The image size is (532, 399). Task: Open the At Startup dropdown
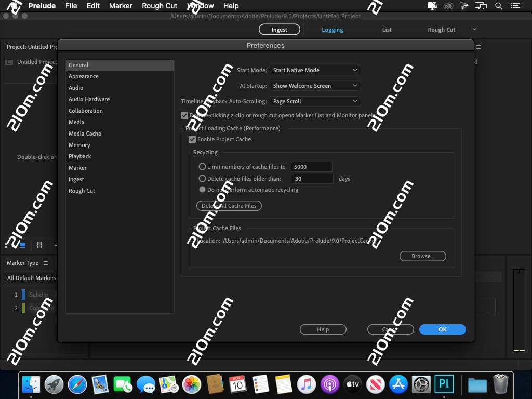pos(314,86)
